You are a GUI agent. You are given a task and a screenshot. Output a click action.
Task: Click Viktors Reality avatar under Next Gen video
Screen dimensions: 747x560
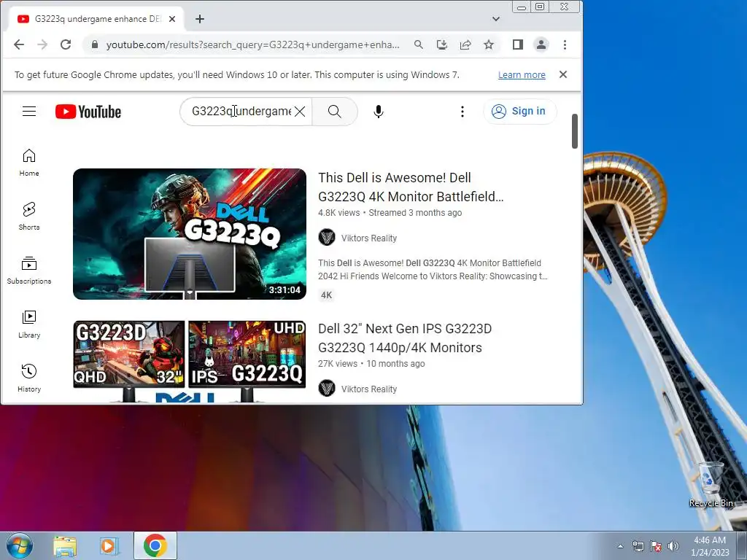(x=327, y=388)
